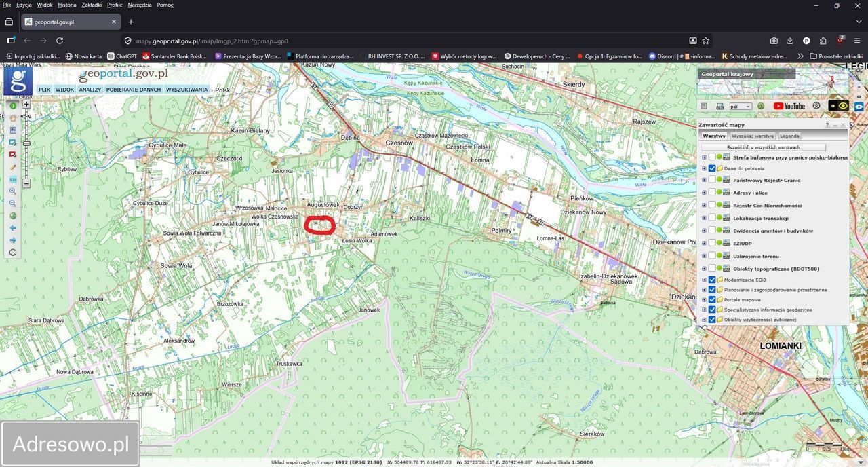Expand the Obiekty użyteczności publicznej group
This screenshot has width=868, height=467.
704,320
